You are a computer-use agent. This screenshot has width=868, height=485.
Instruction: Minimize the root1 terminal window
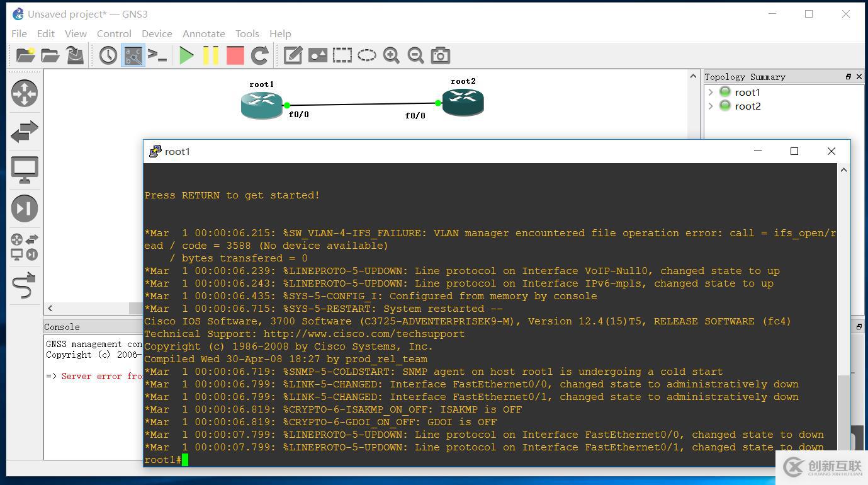758,151
